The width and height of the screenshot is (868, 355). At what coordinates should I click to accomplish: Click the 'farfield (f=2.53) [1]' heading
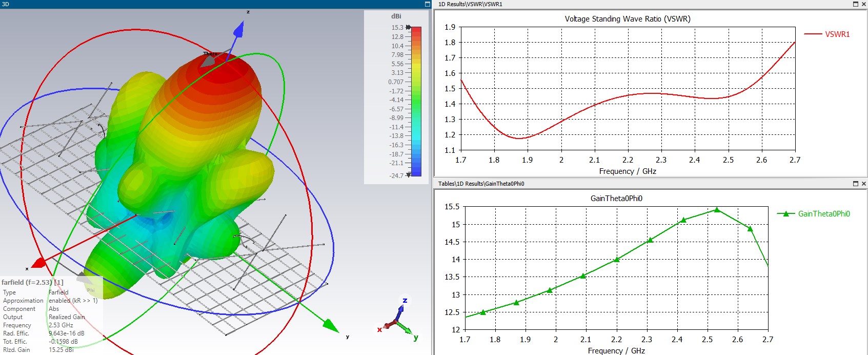click(x=32, y=282)
